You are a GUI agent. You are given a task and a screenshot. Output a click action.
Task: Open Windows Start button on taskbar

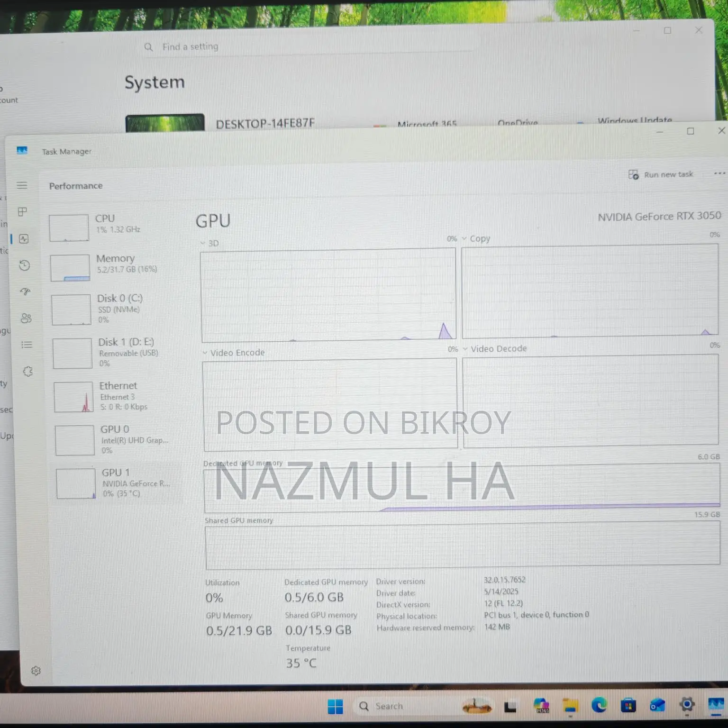335,706
